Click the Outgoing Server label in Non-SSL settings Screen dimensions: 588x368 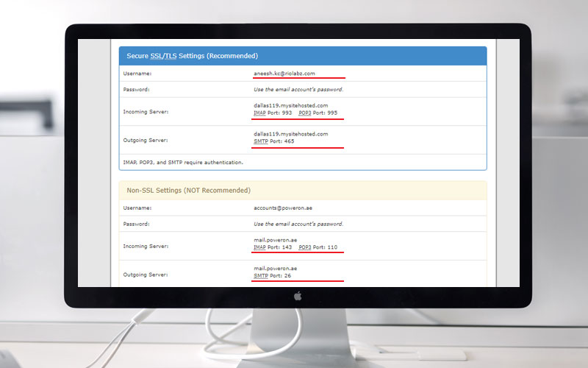(x=146, y=275)
